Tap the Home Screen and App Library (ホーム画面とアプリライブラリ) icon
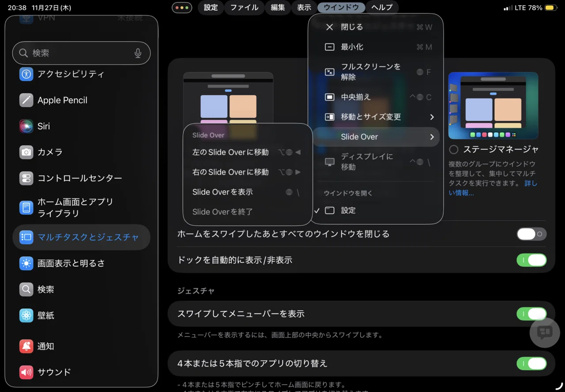565x392 pixels. (x=26, y=208)
